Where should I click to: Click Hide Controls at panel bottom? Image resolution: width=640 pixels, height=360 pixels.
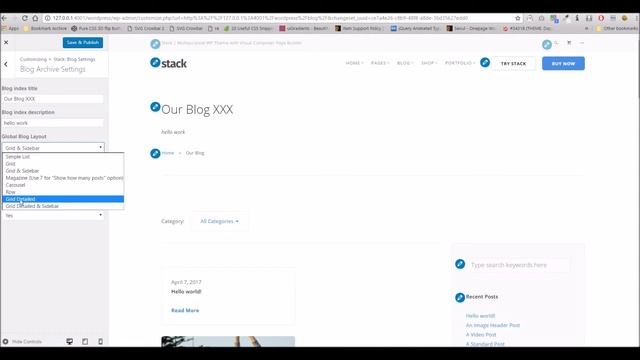click(22, 342)
